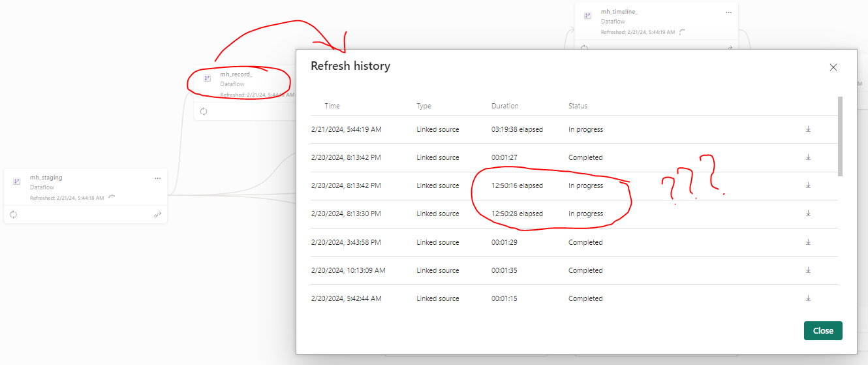Select time 2/20/2024, 10:13:09 AM
The image size is (868, 365).
(349, 270)
